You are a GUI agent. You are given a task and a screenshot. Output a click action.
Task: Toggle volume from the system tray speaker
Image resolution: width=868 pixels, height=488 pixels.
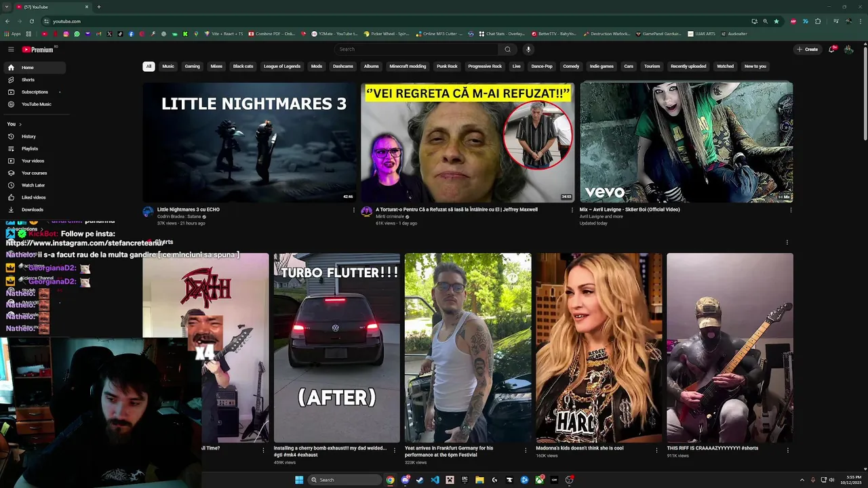click(x=831, y=480)
